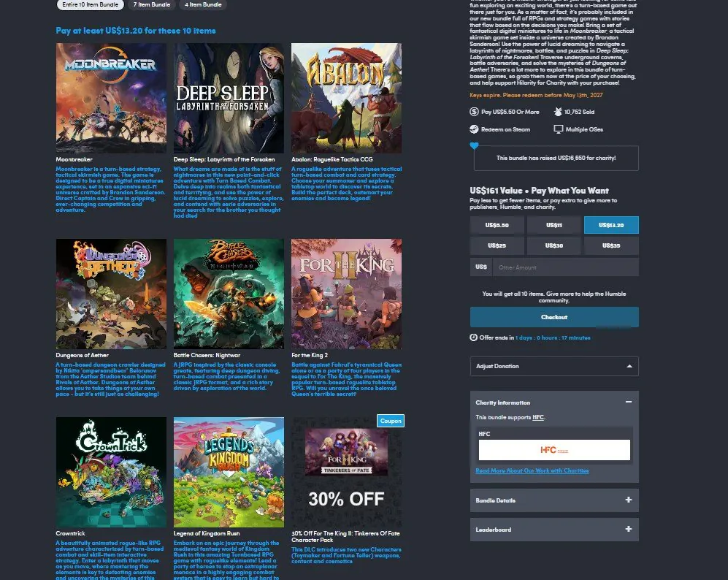Click the US$161 Value heading
728x580 pixels.
539,191
